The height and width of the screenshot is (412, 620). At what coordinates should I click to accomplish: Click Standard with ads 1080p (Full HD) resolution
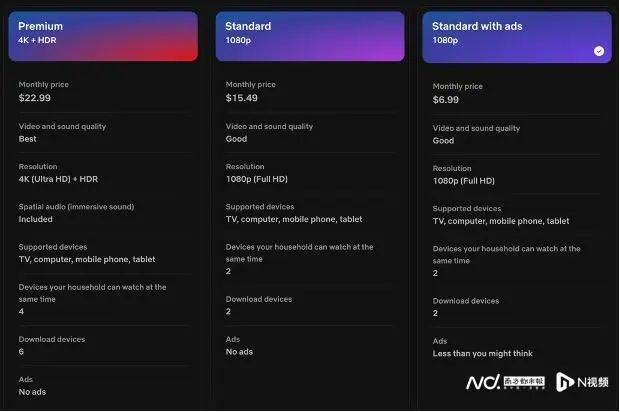(x=463, y=181)
